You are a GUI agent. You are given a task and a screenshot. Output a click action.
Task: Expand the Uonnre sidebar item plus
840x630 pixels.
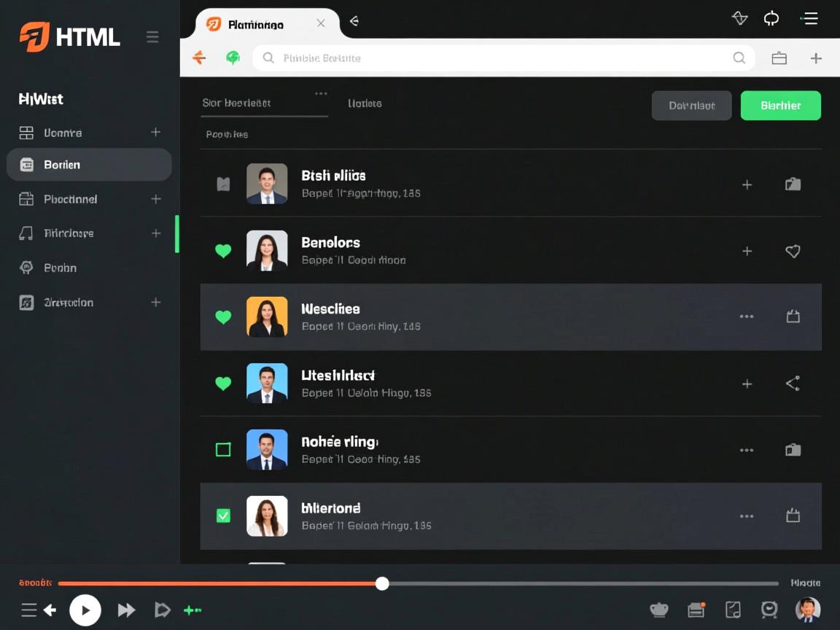[155, 132]
